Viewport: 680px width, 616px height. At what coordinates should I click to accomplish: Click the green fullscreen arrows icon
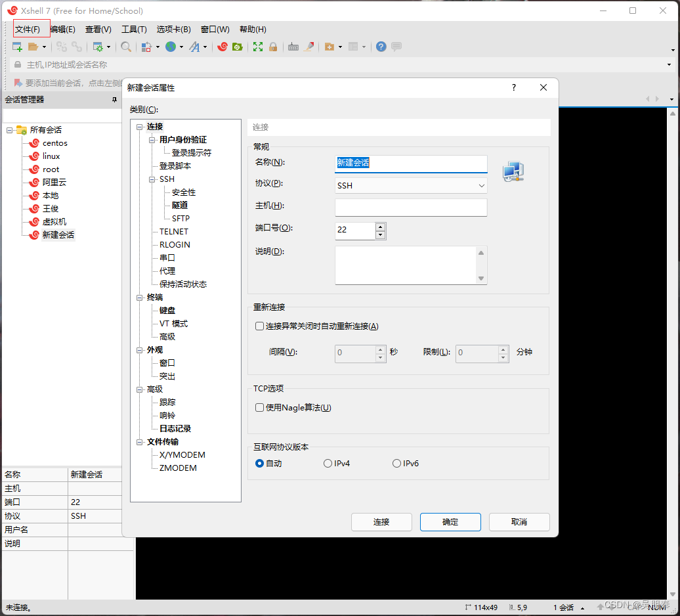[258, 47]
